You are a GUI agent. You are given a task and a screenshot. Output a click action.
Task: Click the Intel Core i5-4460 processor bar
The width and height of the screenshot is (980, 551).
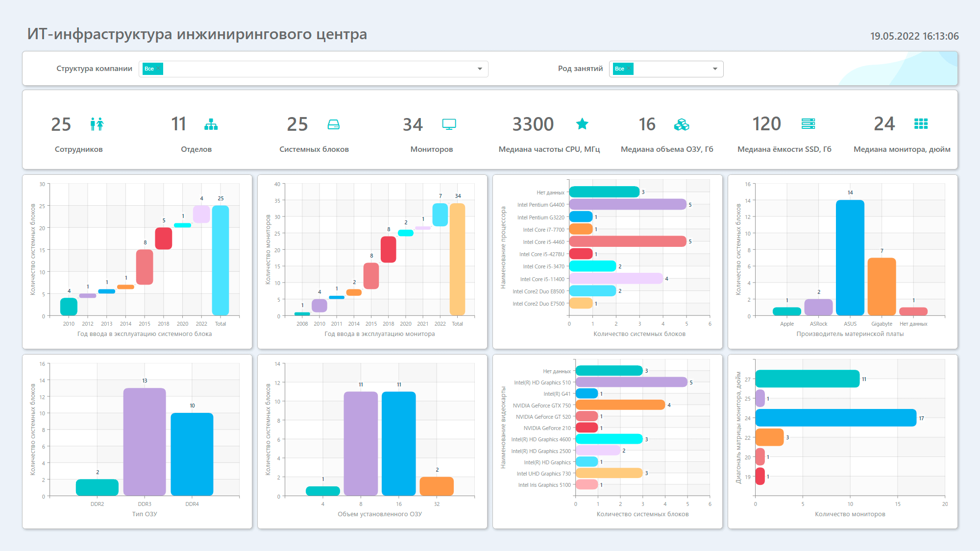tap(628, 241)
